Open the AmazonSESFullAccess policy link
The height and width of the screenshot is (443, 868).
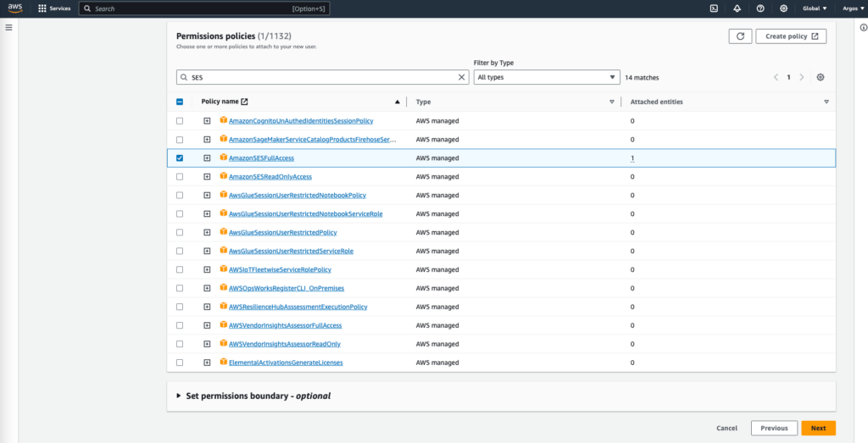(x=261, y=158)
